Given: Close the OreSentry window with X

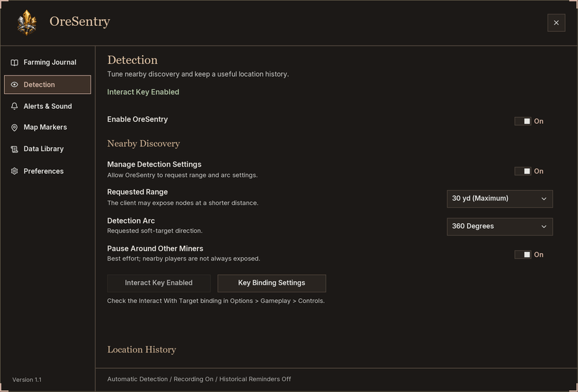Looking at the screenshot, I should (x=556, y=23).
